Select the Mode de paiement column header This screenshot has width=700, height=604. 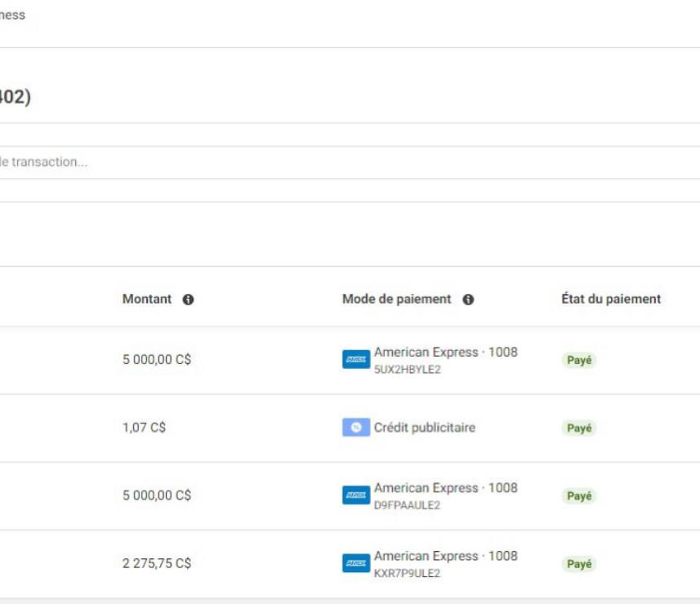click(396, 300)
